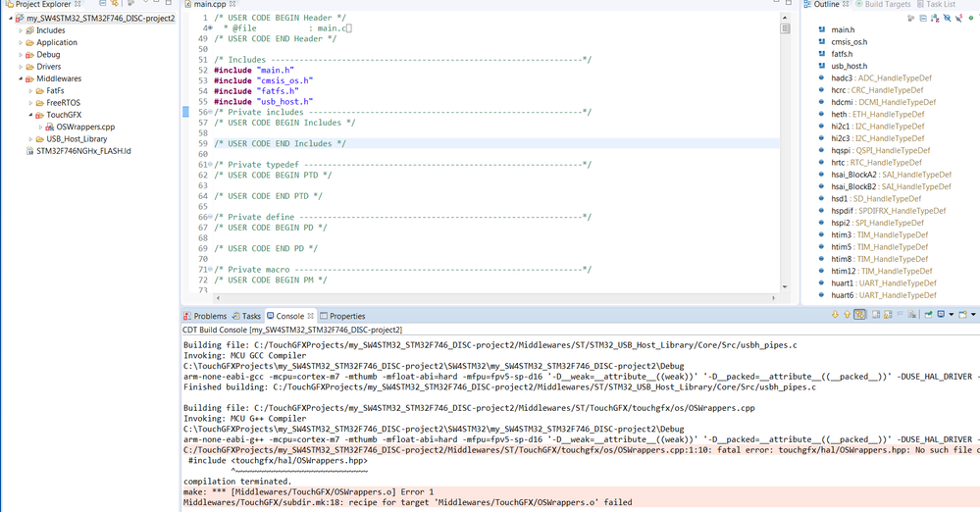The image size is (980, 512).
Task: Collapse the my_SW4STM32 project root node
Action: [11, 18]
